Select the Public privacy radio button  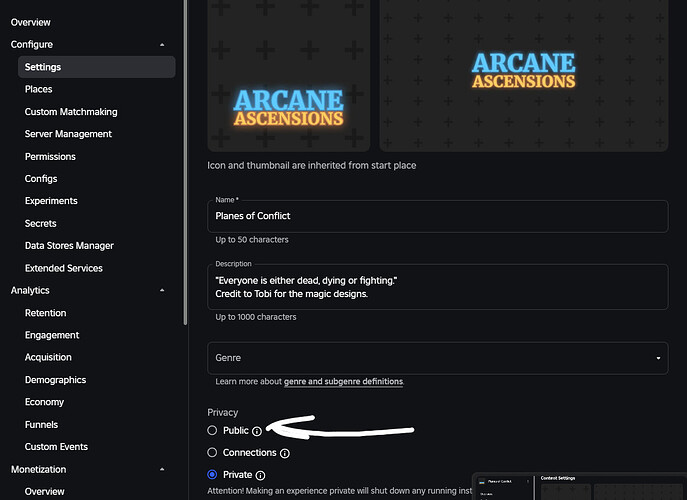click(x=212, y=430)
